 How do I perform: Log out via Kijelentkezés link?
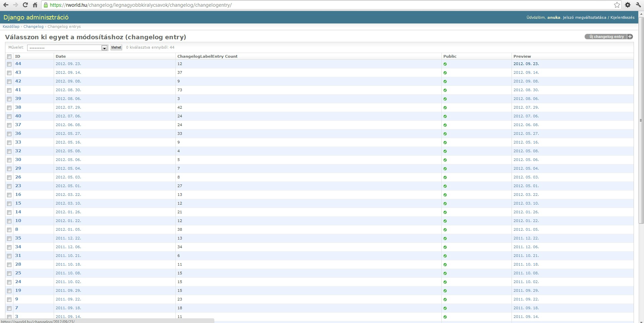pos(622,17)
